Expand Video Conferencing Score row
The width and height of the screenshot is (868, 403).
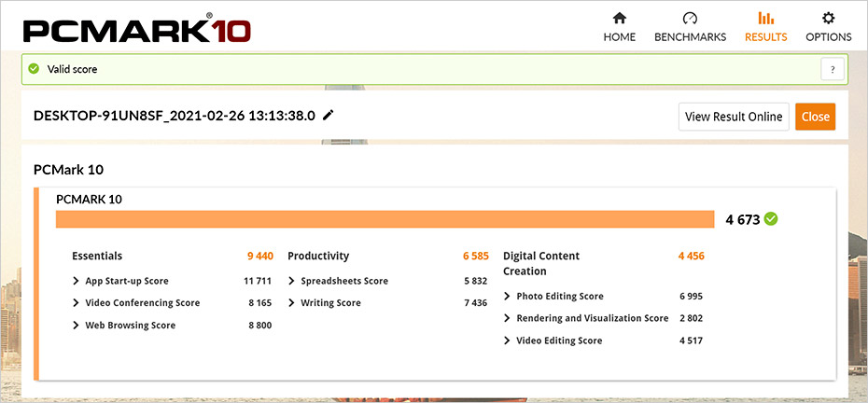(76, 303)
